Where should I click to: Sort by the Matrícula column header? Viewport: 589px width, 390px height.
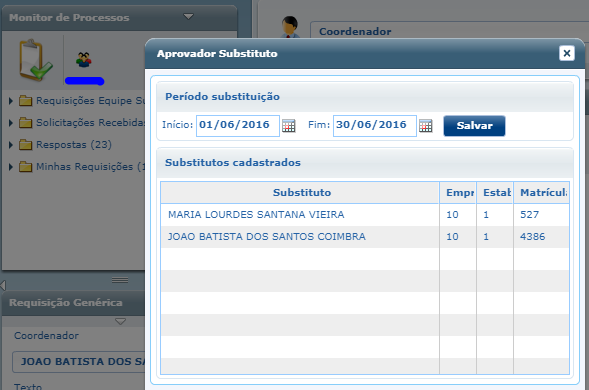click(x=541, y=193)
